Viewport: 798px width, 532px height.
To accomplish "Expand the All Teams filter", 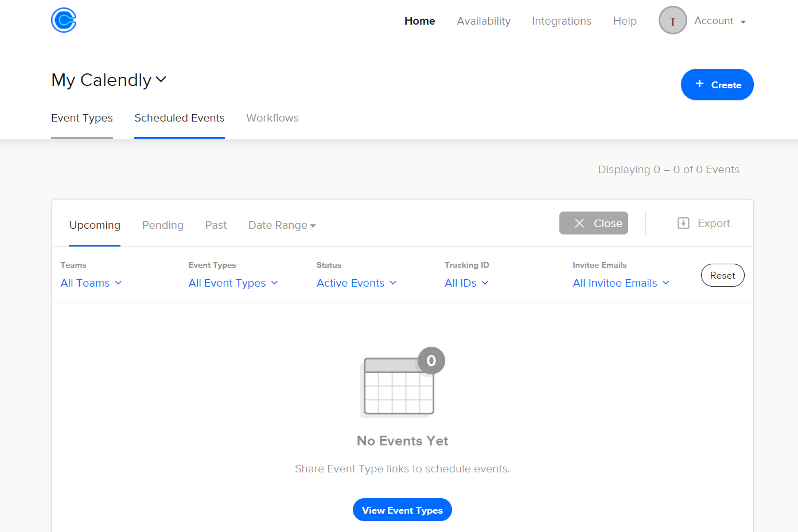I will click(x=91, y=283).
